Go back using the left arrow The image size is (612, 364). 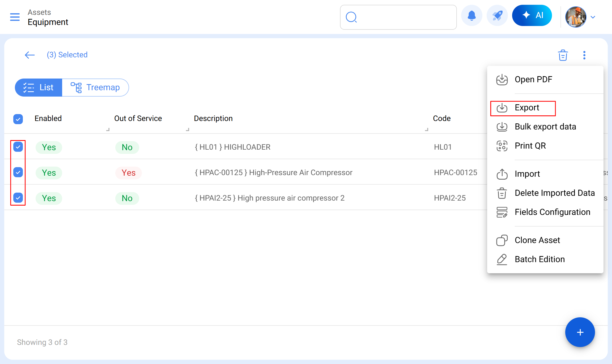pos(30,55)
